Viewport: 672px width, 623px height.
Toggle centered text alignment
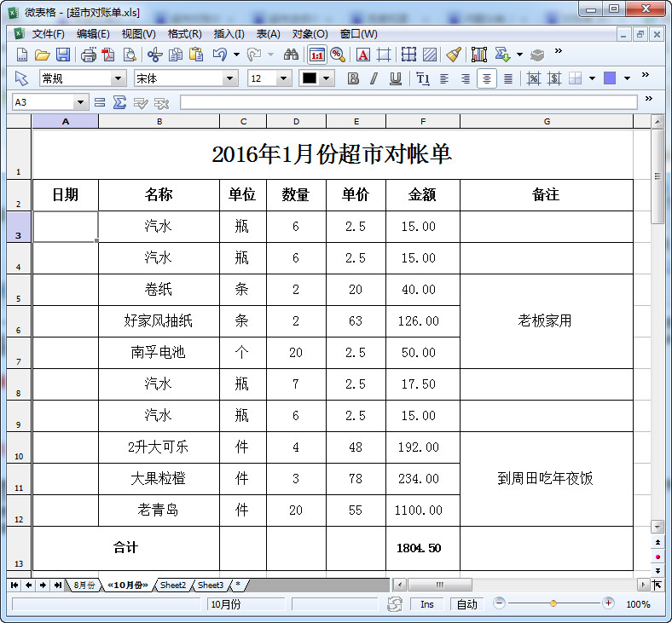pos(487,78)
